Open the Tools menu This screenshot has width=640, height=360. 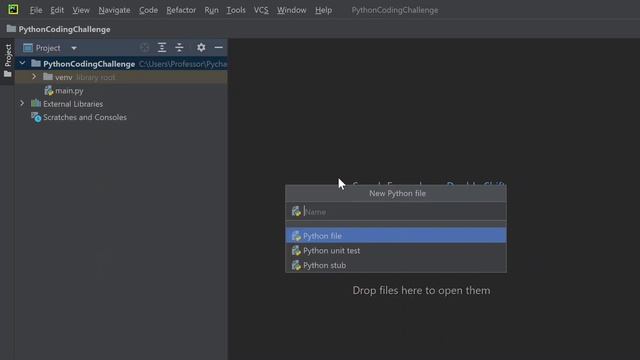pyautogui.click(x=236, y=10)
